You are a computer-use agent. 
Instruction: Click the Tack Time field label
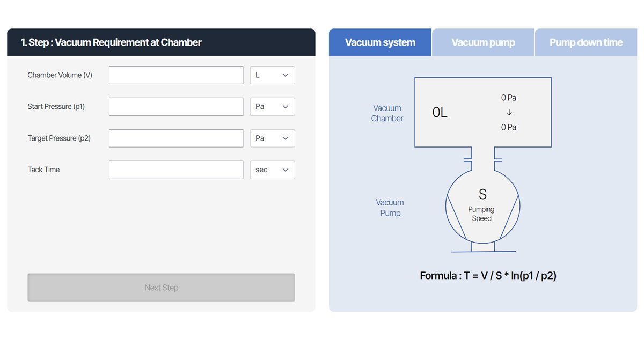point(43,170)
